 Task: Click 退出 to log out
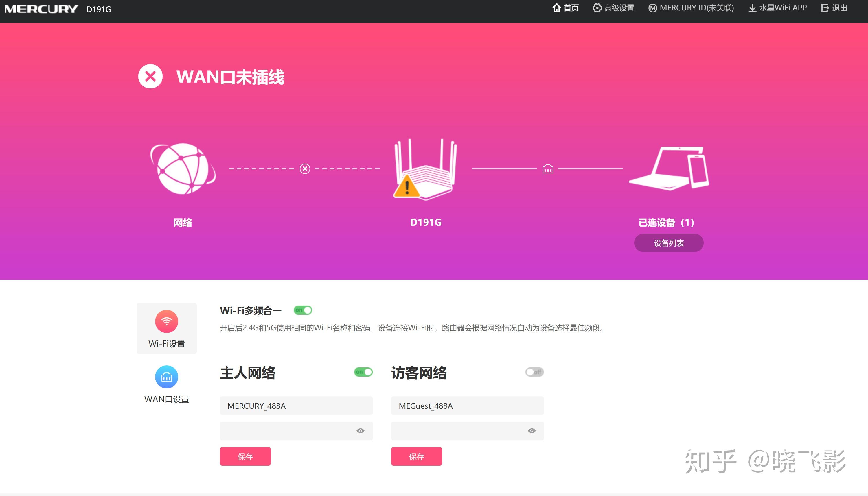pos(834,8)
